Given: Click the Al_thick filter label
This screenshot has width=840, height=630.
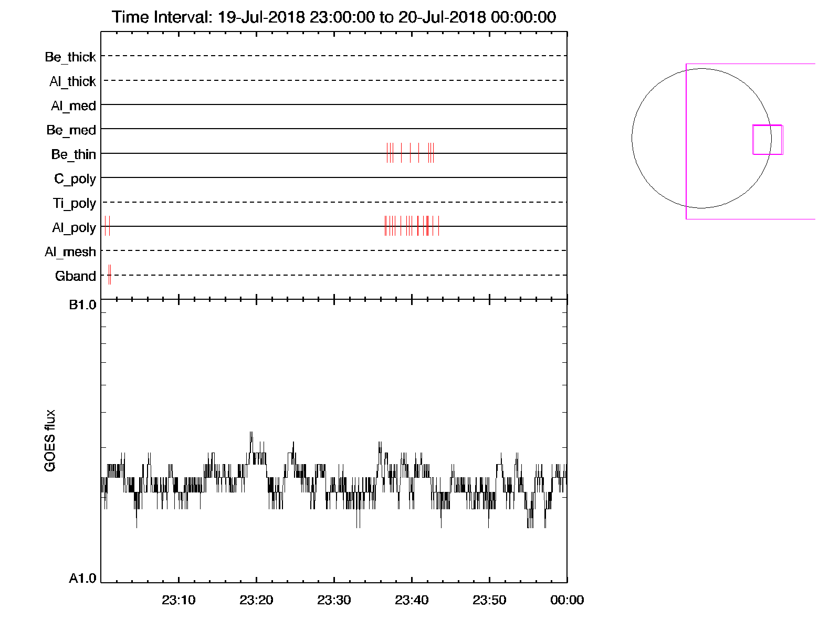Looking at the screenshot, I should [72, 81].
